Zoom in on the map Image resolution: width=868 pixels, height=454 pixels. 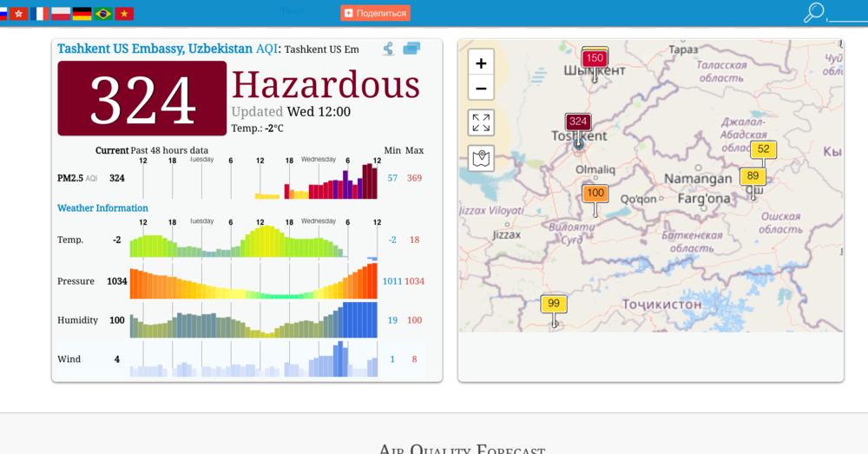click(x=481, y=63)
